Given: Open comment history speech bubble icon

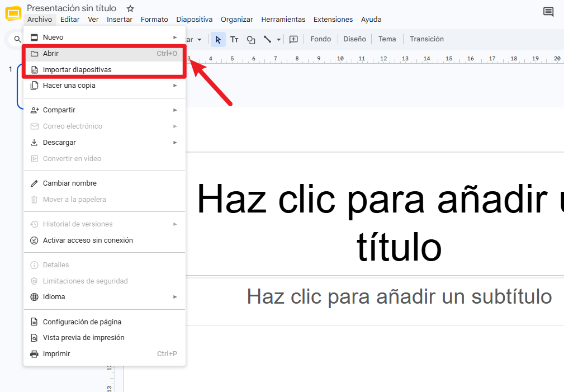Looking at the screenshot, I should pos(548,12).
